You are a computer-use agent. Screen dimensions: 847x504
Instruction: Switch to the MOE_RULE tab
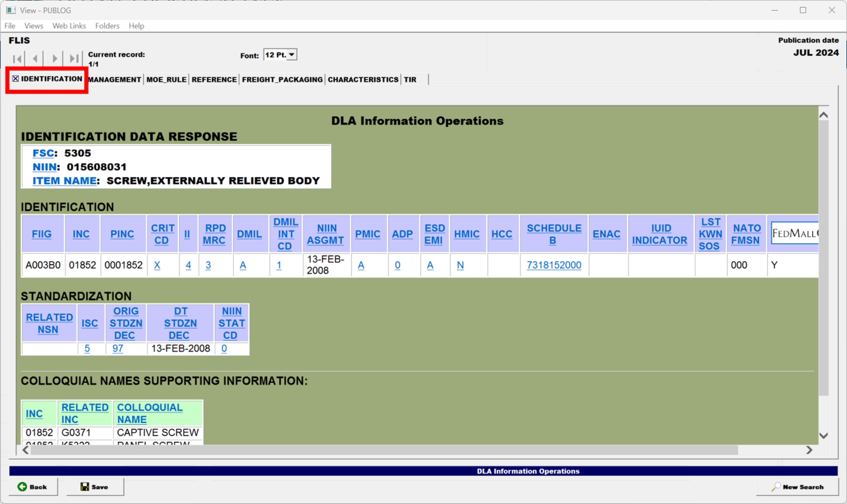pyautogui.click(x=167, y=79)
